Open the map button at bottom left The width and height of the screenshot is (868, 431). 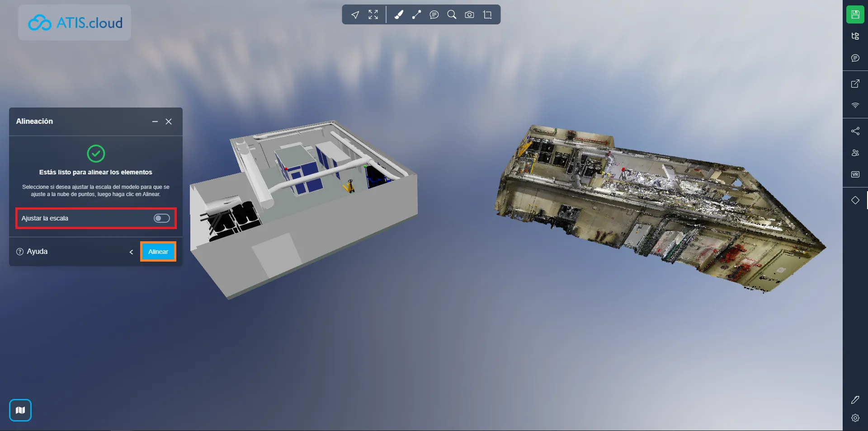pos(20,410)
